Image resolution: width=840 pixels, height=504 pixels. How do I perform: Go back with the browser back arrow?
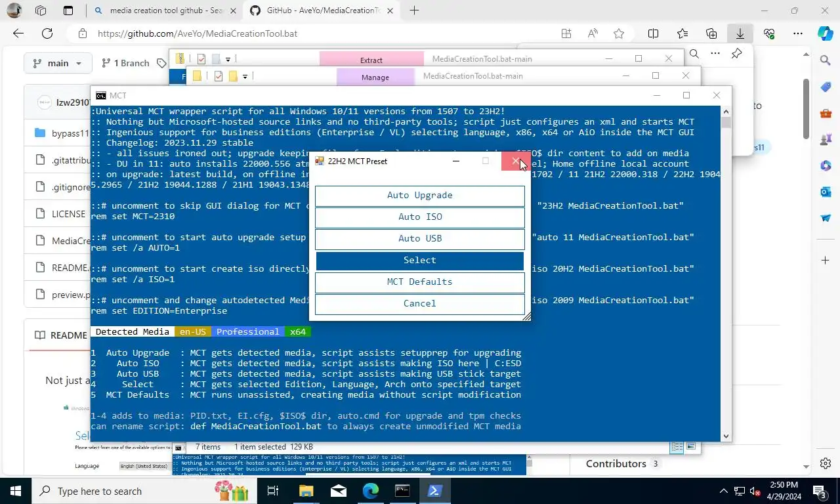[18, 33]
